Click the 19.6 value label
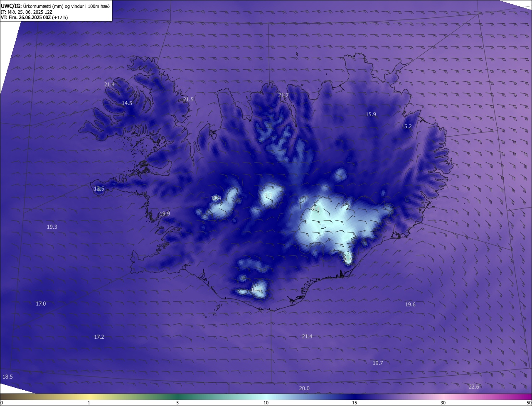The height and width of the screenshot is (406, 532). click(410, 304)
